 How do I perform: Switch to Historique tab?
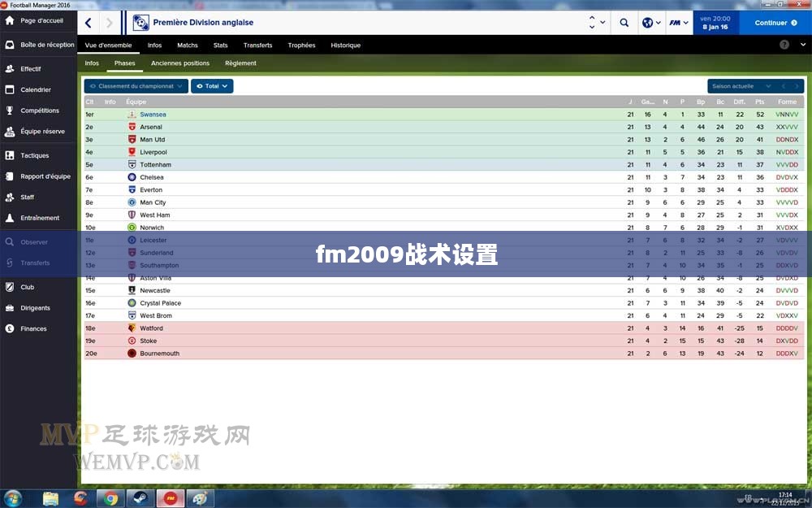345,45
